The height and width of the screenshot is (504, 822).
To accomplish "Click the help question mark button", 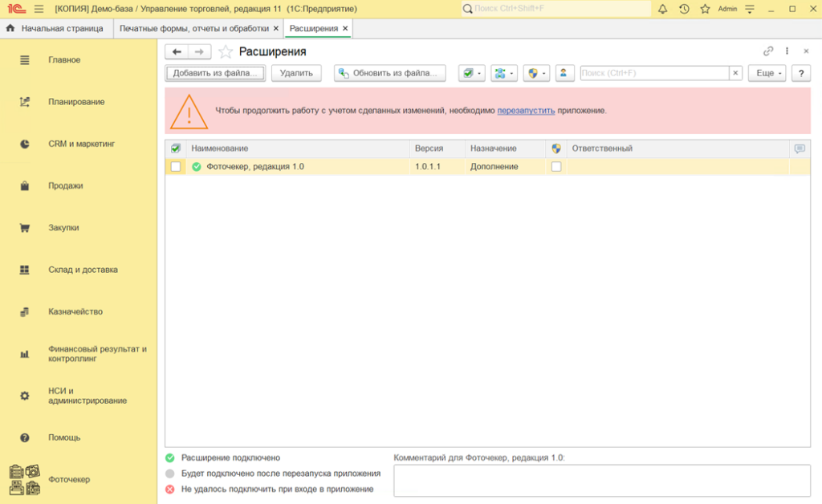I will pos(800,73).
